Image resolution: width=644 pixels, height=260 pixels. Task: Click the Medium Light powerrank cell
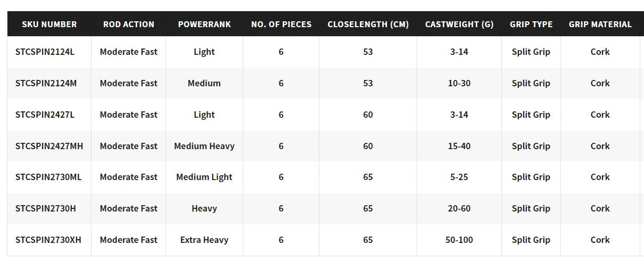click(204, 177)
